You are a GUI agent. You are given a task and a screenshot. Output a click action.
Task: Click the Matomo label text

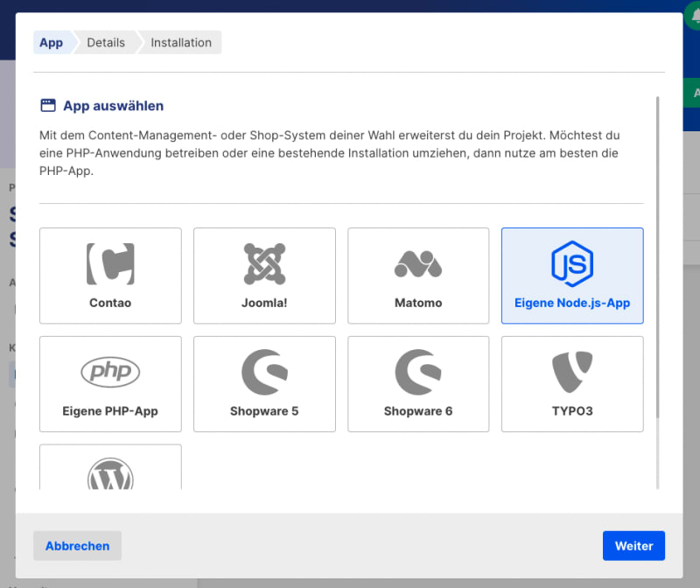[x=418, y=303]
